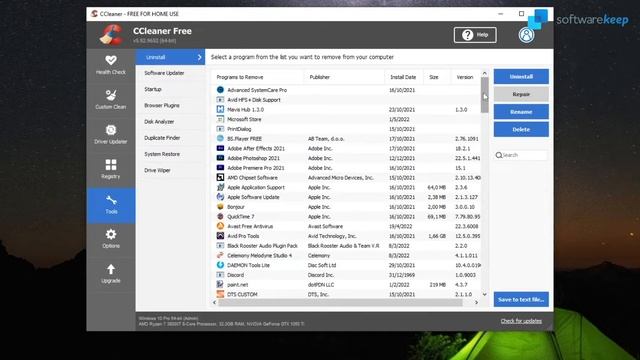Click the horizontal scrollbar right arrow
This screenshot has width=640, height=360.
(476, 302)
